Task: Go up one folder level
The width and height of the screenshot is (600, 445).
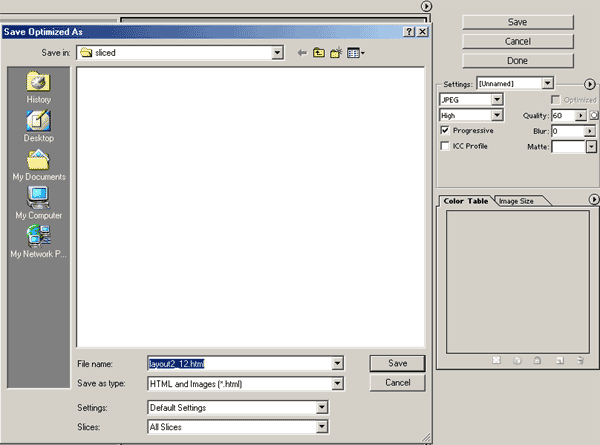Action: (320, 52)
